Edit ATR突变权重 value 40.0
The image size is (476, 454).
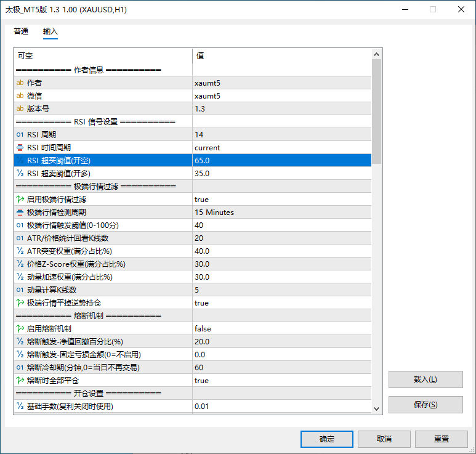click(281, 251)
